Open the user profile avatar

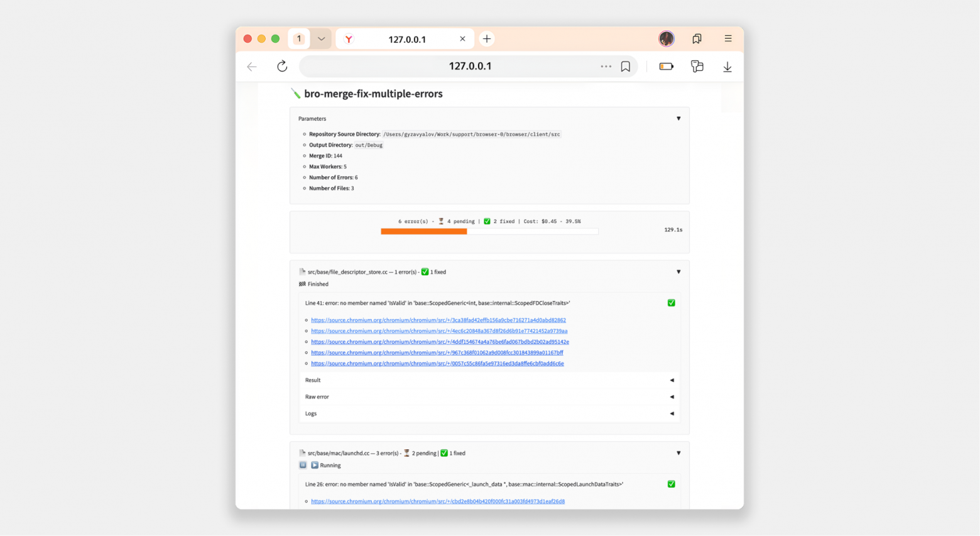pos(667,38)
